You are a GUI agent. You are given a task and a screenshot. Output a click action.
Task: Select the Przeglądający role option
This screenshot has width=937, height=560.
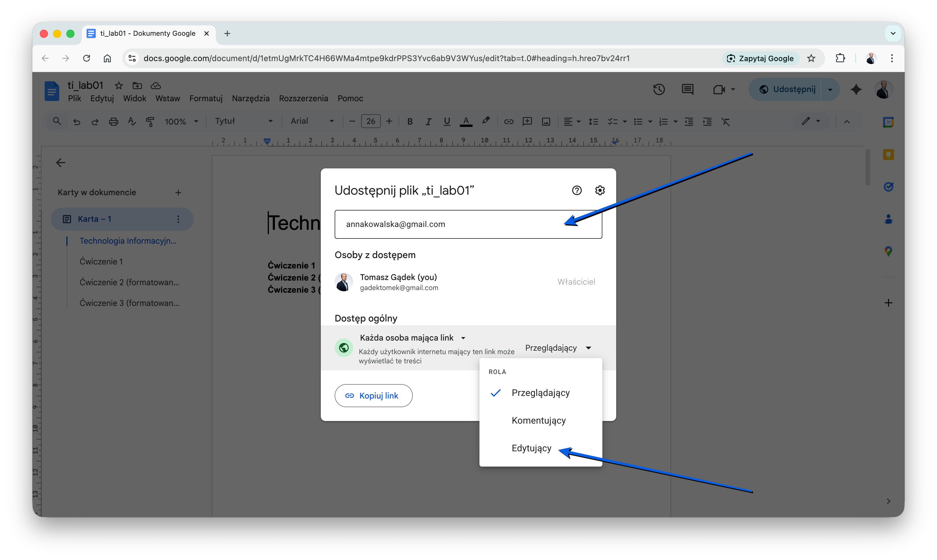540,393
